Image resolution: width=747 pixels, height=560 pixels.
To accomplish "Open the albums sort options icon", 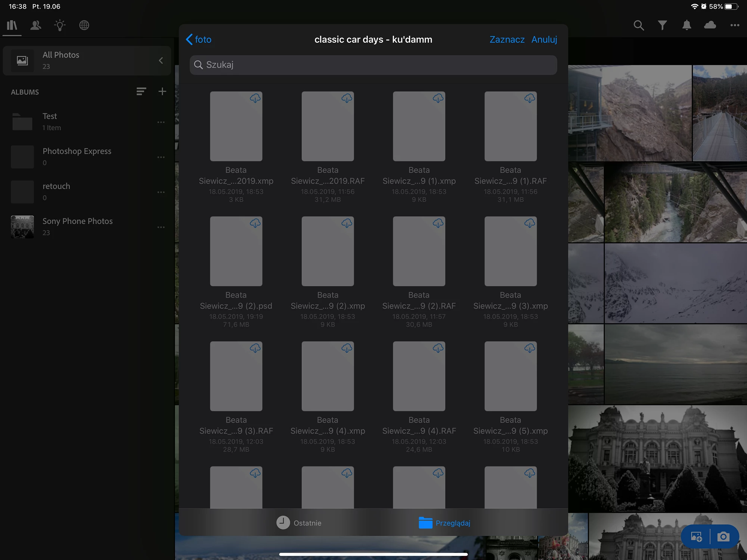I will click(x=141, y=92).
